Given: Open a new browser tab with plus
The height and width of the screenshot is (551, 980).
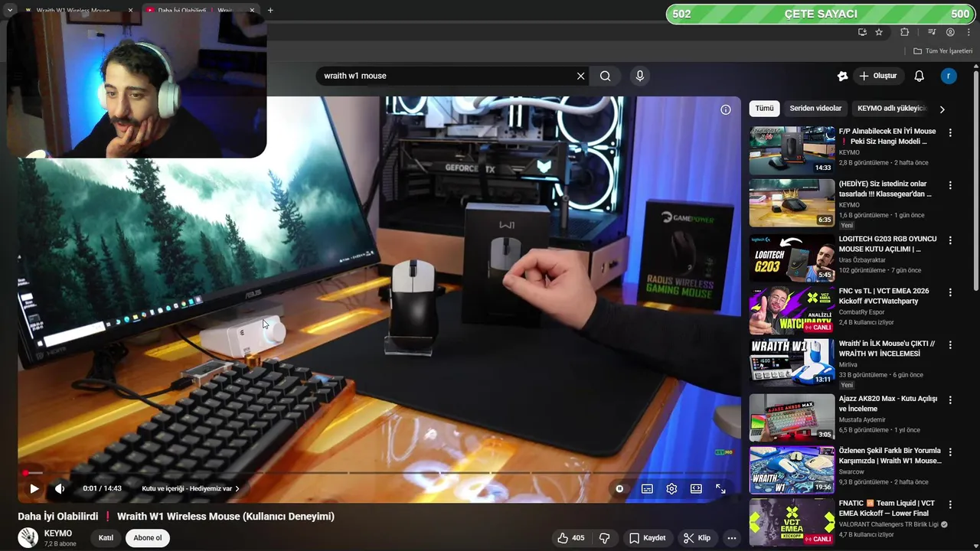Looking at the screenshot, I should 270,10.
